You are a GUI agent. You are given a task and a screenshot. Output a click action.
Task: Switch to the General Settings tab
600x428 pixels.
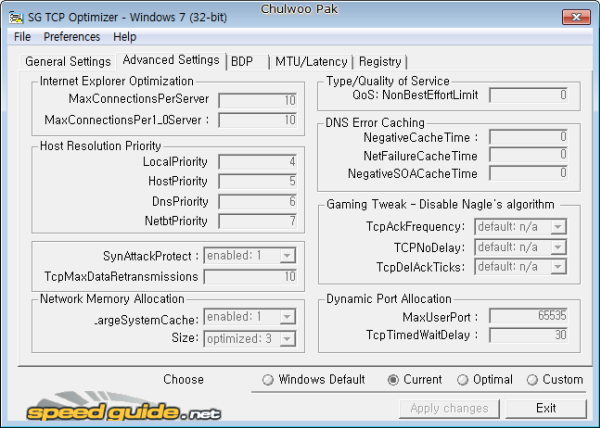(68, 62)
